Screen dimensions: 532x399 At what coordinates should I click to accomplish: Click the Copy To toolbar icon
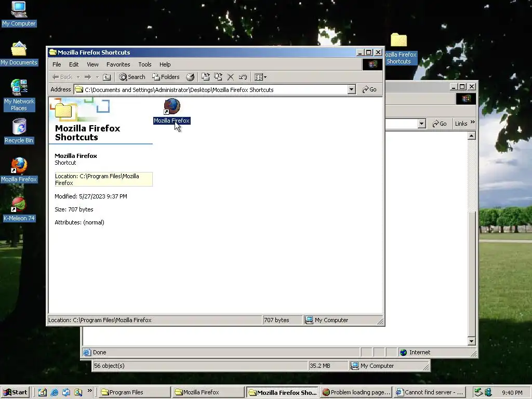(x=218, y=77)
